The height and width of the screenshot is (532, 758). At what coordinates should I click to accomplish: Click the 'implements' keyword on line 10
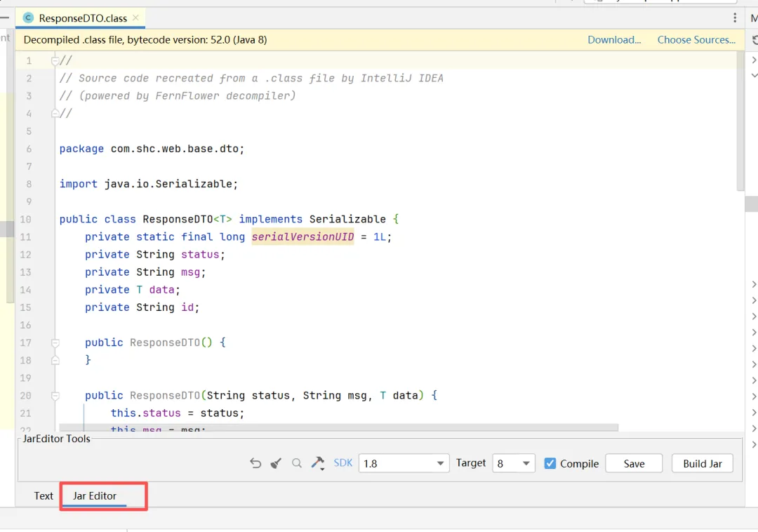coord(271,220)
